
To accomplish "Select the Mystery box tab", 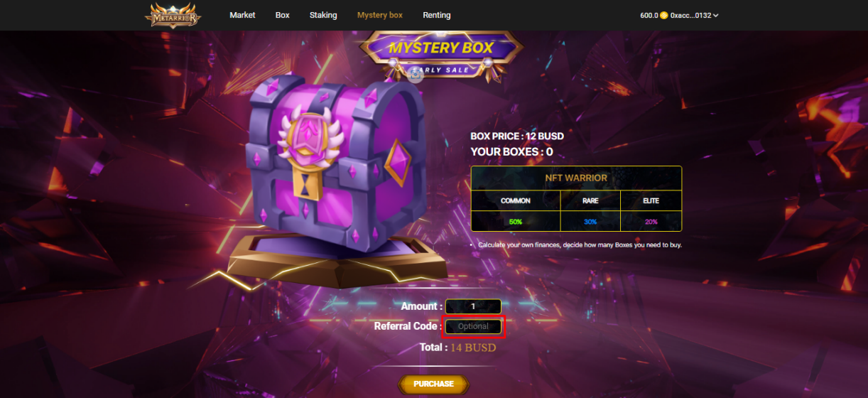I will [x=380, y=15].
